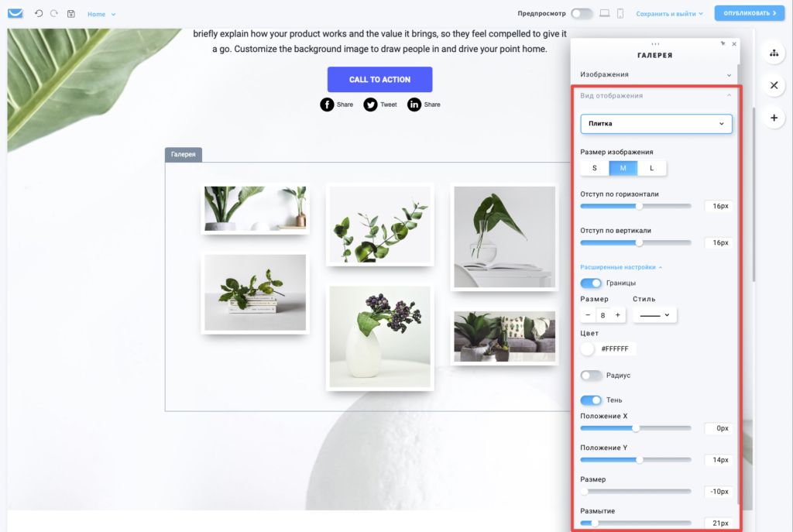This screenshot has height=532, width=793.
Task: Select image size L
Action: click(652, 168)
